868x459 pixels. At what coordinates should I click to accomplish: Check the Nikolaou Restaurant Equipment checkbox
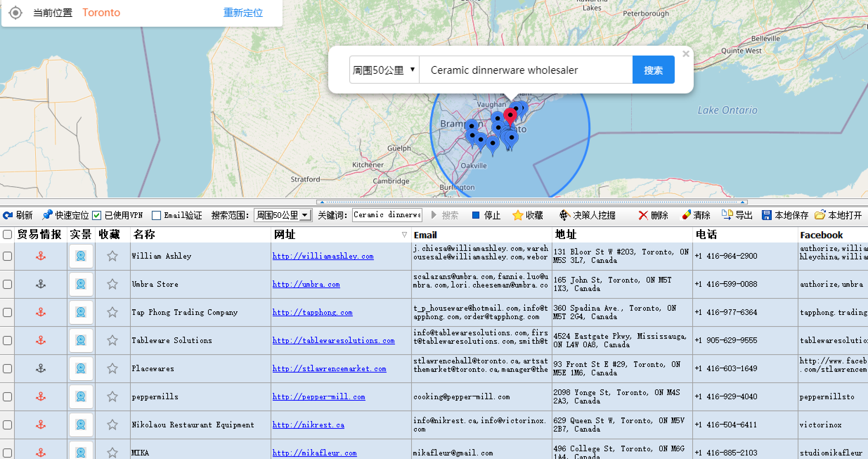pyautogui.click(x=7, y=425)
